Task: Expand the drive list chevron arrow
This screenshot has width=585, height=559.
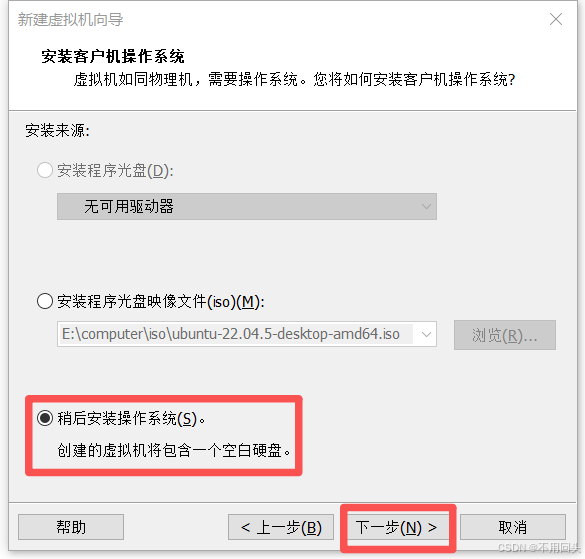Action: [x=426, y=206]
